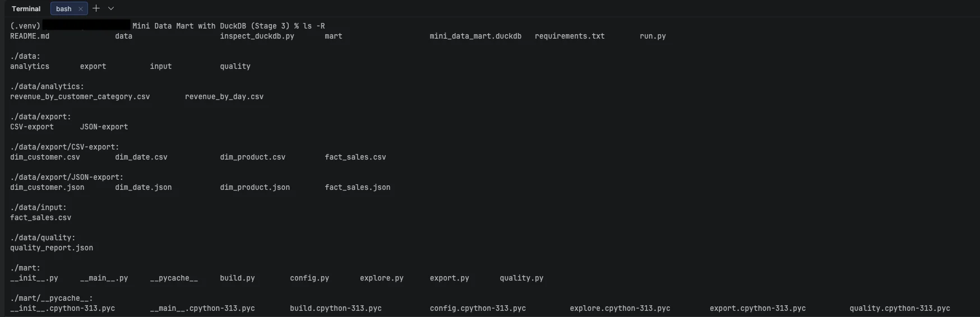The width and height of the screenshot is (980, 317).
Task: Click config.cpython-313.pyc
Action: coord(478,309)
